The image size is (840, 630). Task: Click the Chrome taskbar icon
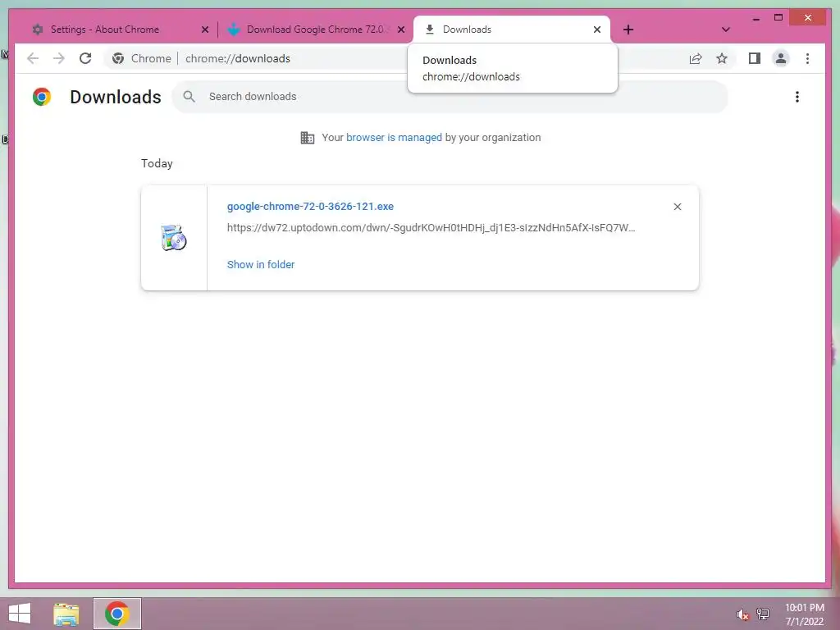click(x=116, y=614)
